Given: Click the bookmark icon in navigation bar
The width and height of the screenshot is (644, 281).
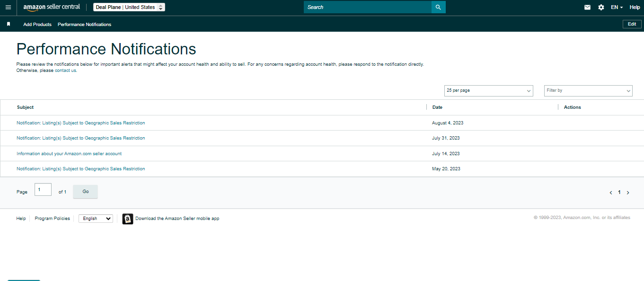Looking at the screenshot, I should click(9, 24).
